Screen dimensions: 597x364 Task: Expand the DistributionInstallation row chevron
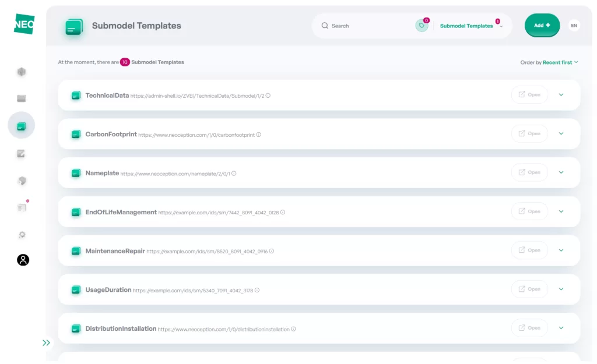(x=561, y=328)
